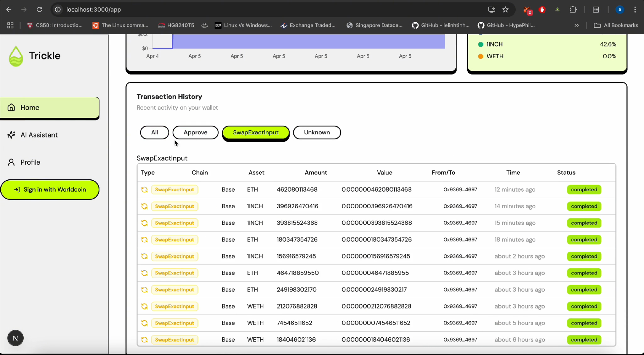Click amount 74546511652
Image resolution: width=644 pixels, height=355 pixels.
click(294, 323)
